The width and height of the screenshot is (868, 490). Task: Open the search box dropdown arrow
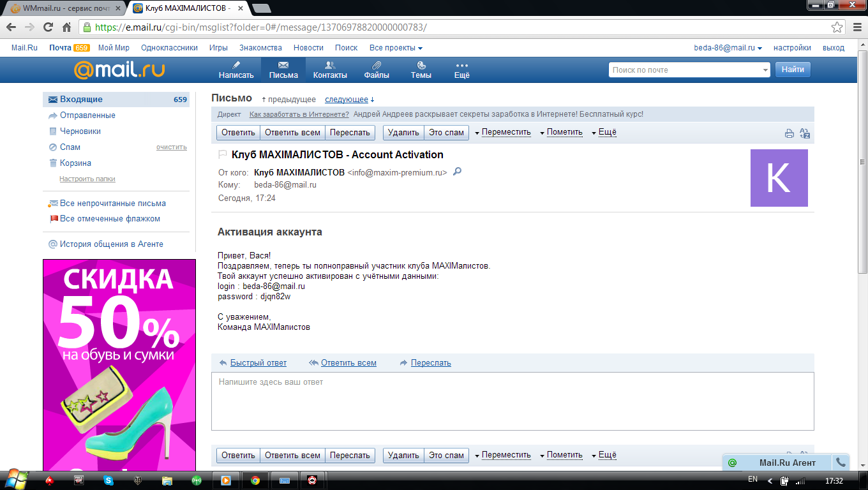[x=765, y=70]
